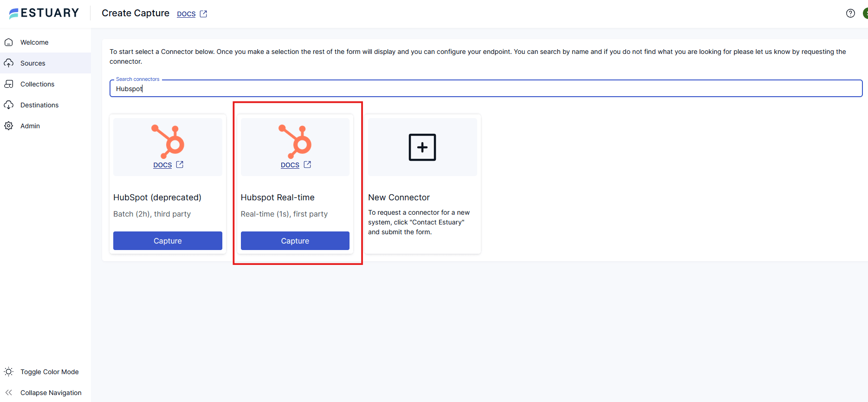This screenshot has width=868, height=402.
Task: Click the plus icon on New Connector card
Action: [422, 147]
